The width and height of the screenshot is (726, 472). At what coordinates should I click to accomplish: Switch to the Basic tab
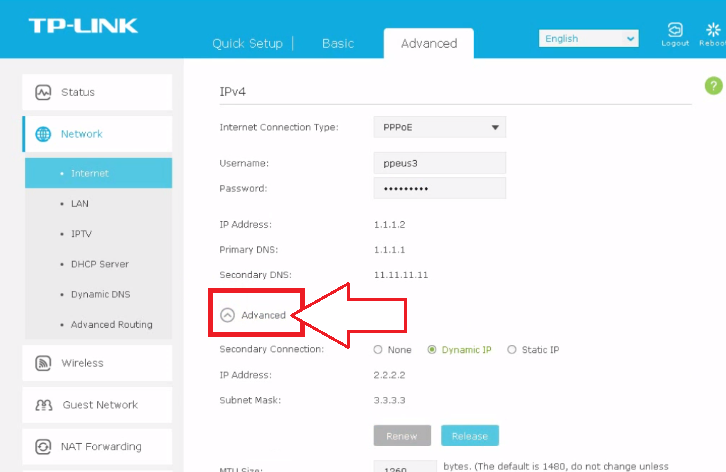pos(338,44)
